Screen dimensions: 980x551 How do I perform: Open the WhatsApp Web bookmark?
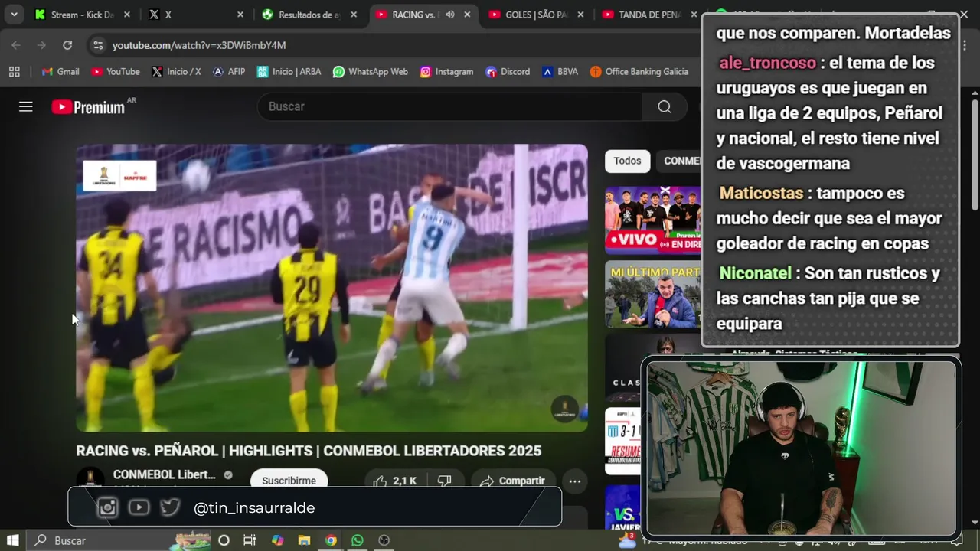click(371, 71)
